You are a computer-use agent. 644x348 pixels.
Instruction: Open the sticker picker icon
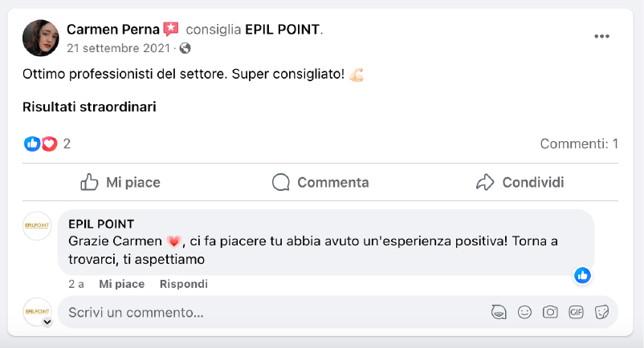pyautogui.click(x=601, y=312)
